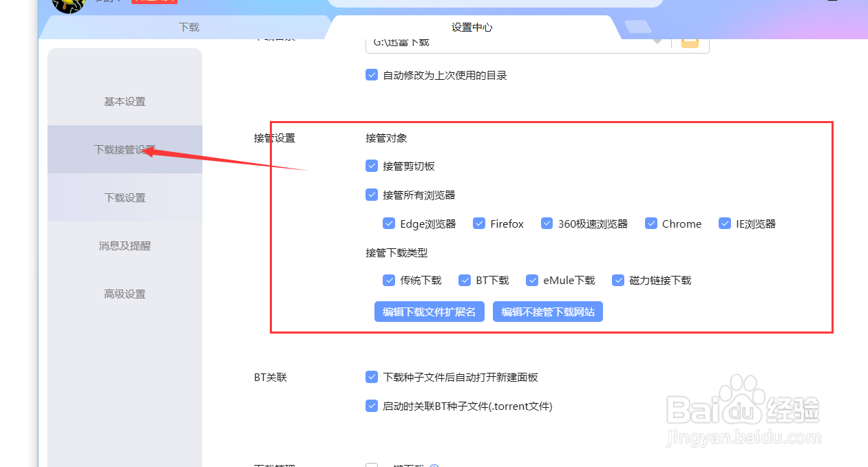Image resolution: width=868 pixels, height=467 pixels.
Task: Disable eMule下载 takeover type
Action: click(532, 280)
